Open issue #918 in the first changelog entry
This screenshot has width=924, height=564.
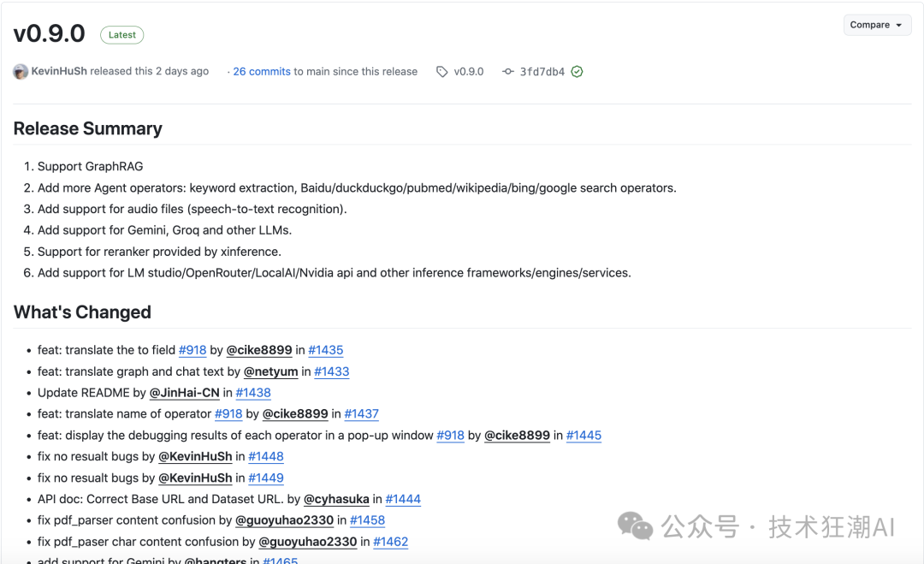pos(193,350)
